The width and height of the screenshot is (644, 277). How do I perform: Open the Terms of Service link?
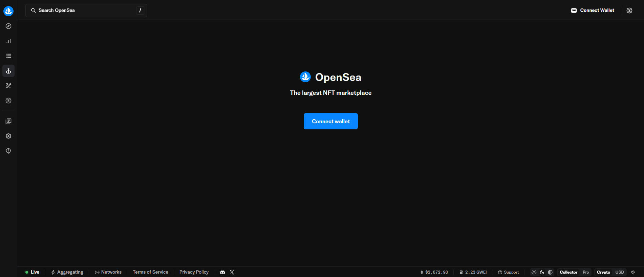click(x=150, y=272)
